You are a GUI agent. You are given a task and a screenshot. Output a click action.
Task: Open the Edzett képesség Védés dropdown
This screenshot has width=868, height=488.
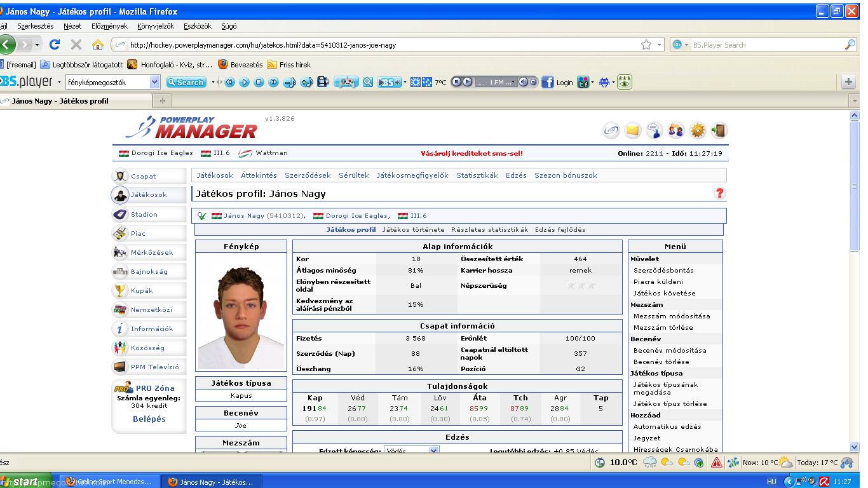coord(434,451)
